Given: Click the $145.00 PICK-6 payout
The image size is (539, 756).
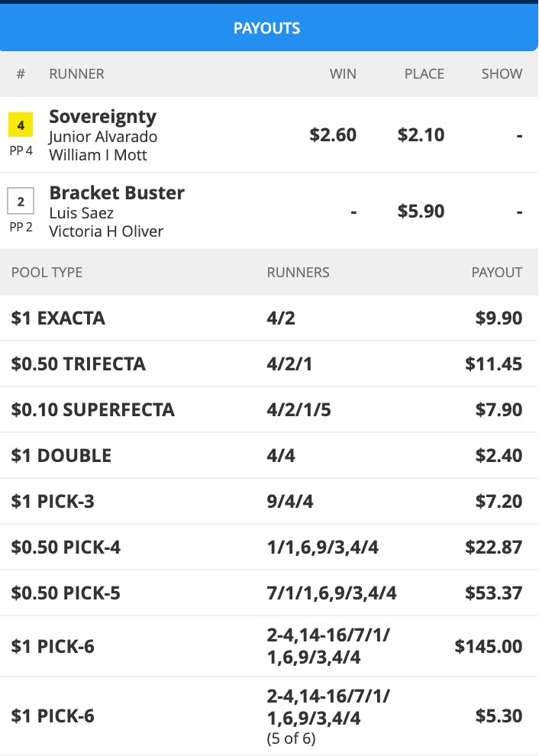Looking at the screenshot, I should click(x=488, y=646).
